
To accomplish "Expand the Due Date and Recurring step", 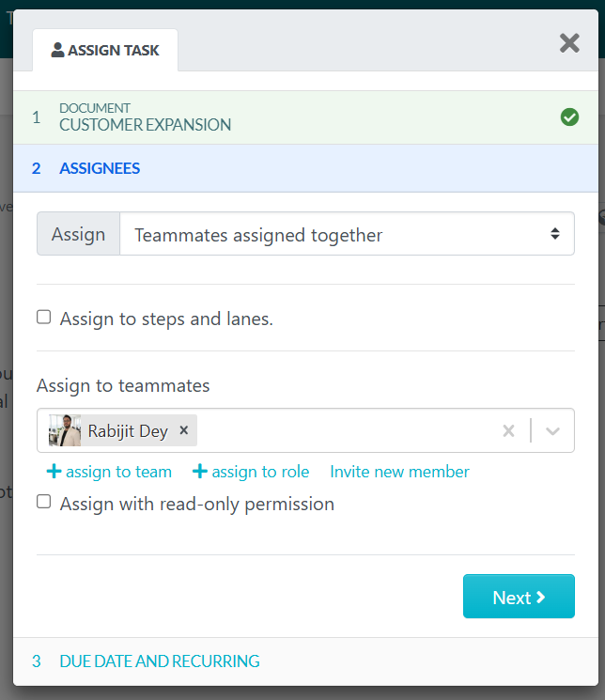I will [159, 661].
